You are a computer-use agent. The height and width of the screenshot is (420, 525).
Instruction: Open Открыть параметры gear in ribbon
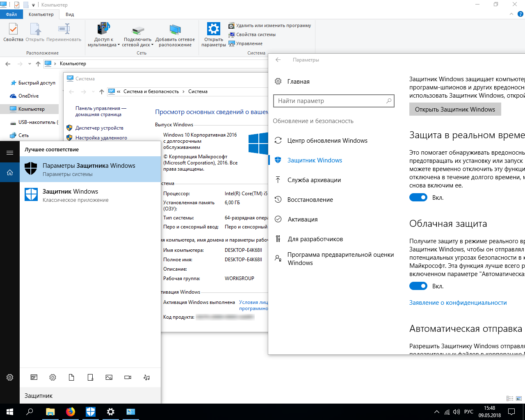(x=213, y=35)
